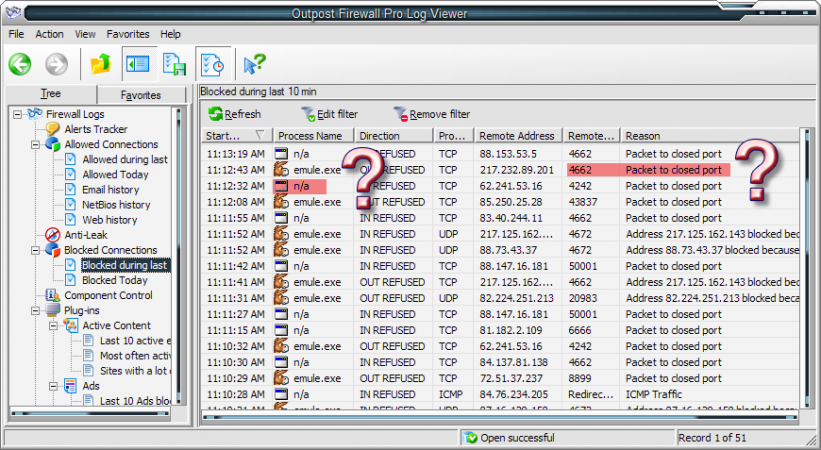The width and height of the screenshot is (821, 450).
Task: Click the Start column sort arrow
Action: tap(260, 135)
